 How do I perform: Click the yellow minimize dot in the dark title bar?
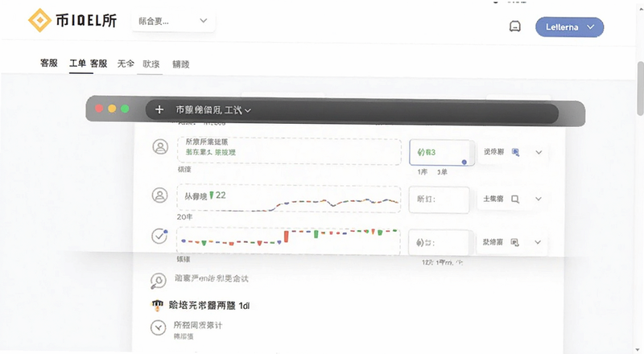point(112,109)
